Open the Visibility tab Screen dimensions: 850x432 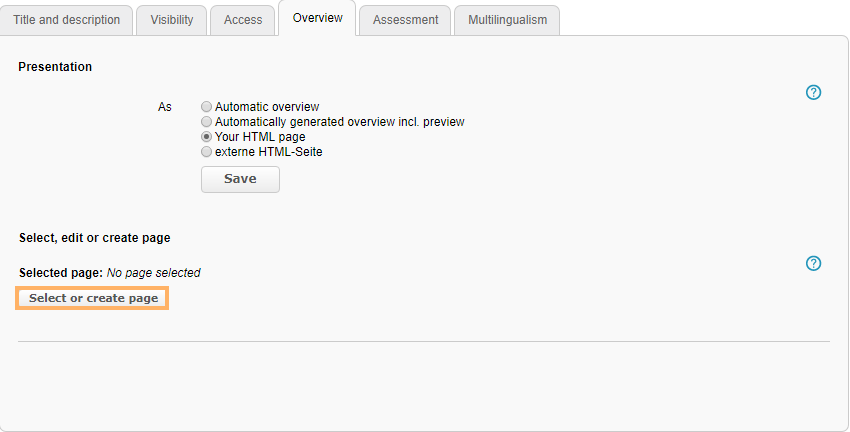tap(171, 20)
